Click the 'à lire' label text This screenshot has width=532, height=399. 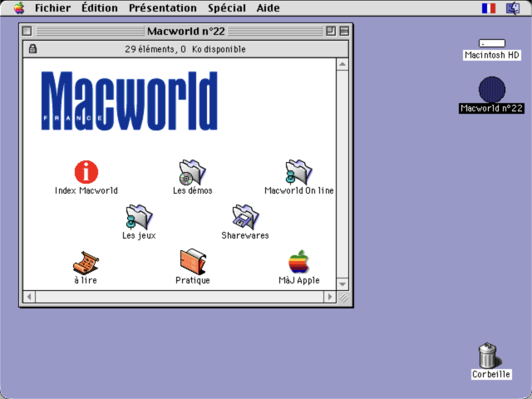pyautogui.click(x=86, y=280)
